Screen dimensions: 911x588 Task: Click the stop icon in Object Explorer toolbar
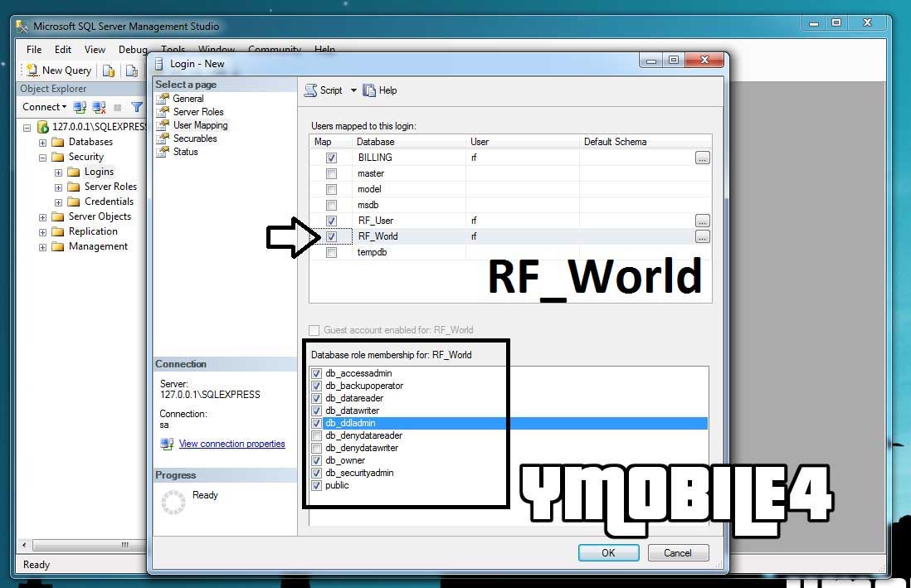coord(118,108)
